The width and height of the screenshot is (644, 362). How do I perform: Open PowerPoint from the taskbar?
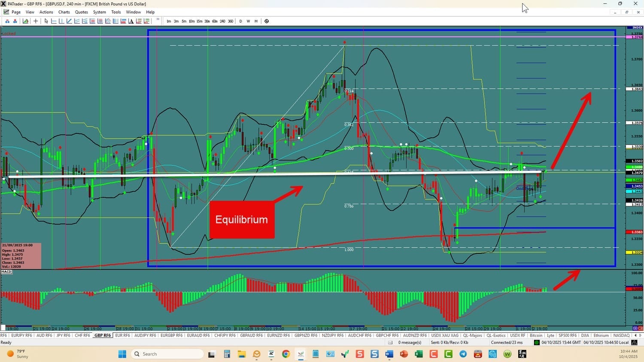pos(404,354)
